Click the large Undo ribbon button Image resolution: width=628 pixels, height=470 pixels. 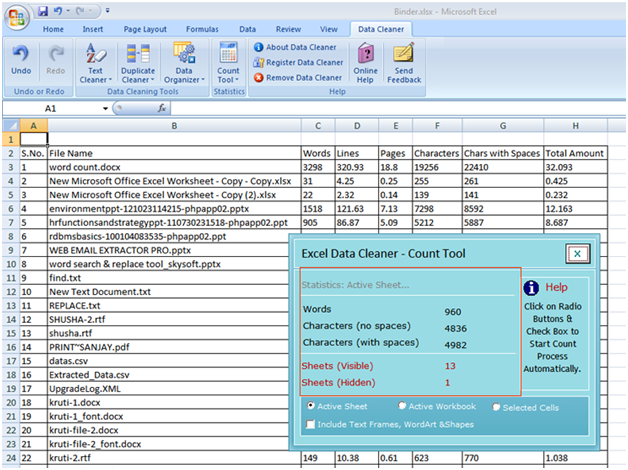coord(21,60)
